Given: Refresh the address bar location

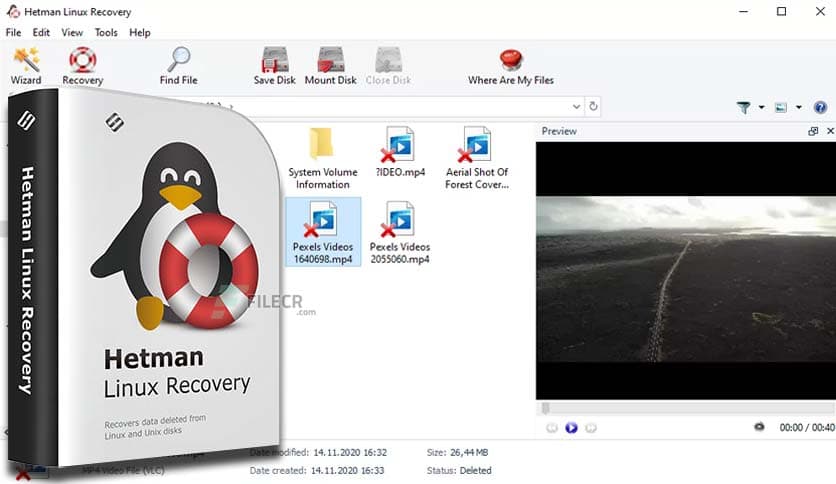Looking at the screenshot, I should click(x=593, y=107).
